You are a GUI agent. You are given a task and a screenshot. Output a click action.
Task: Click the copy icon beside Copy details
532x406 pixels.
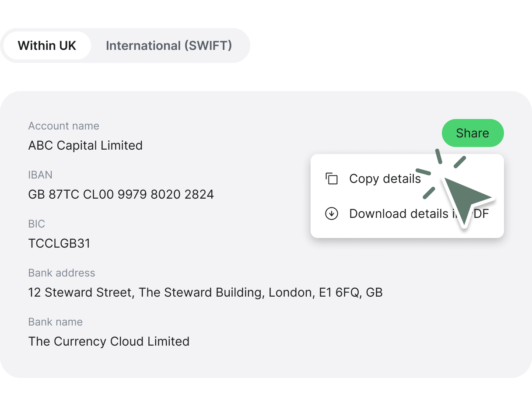click(x=332, y=179)
